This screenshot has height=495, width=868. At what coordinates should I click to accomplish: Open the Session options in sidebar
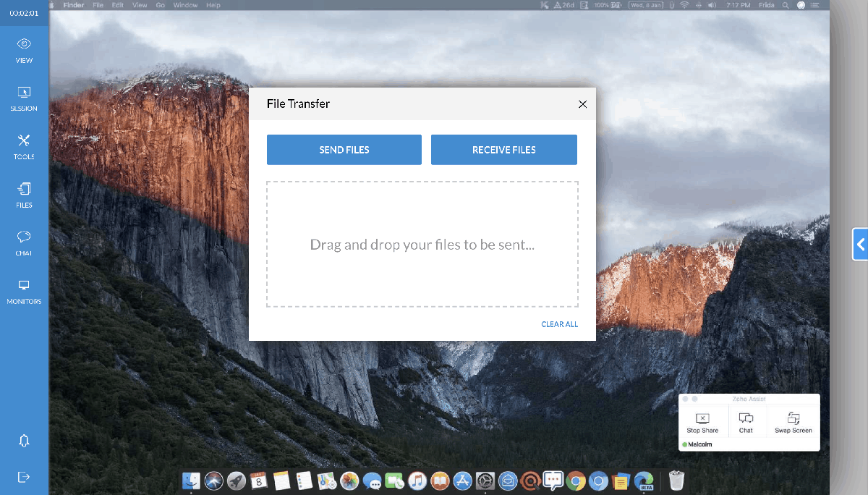(x=24, y=98)
